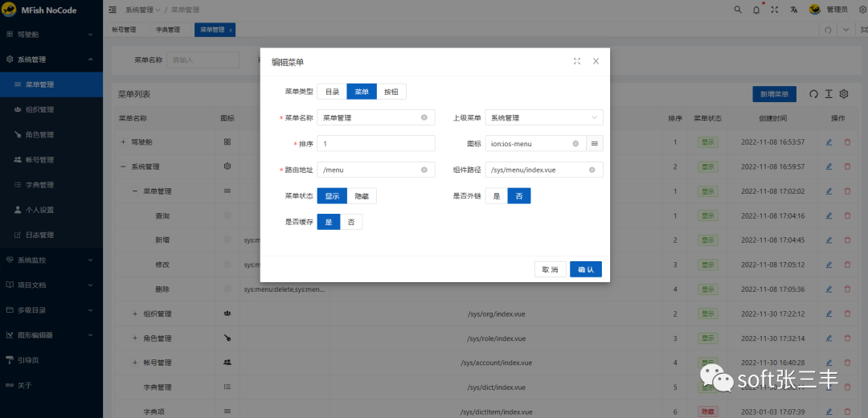
Task: Click the 确认 button
Action: tap(586, 269)
